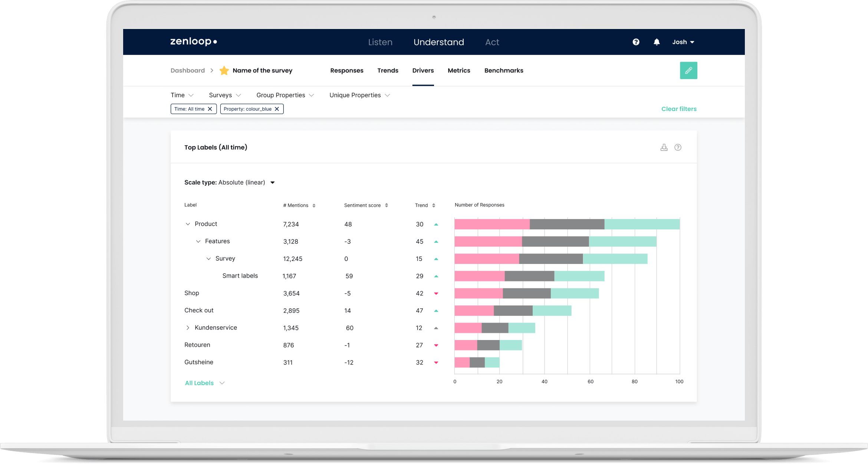Viewport: 868px width, 464px height.
Task: Switch to the Benchmarks tab
Action: (503, 70)
